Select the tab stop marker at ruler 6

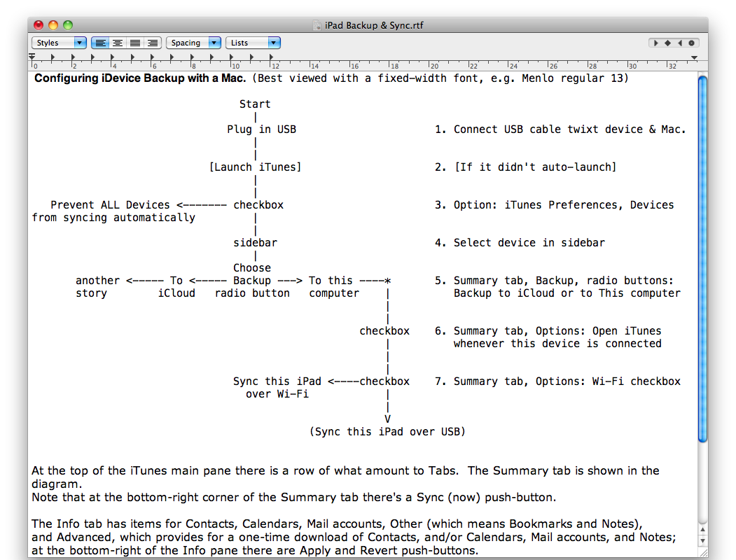click(152, 57)
